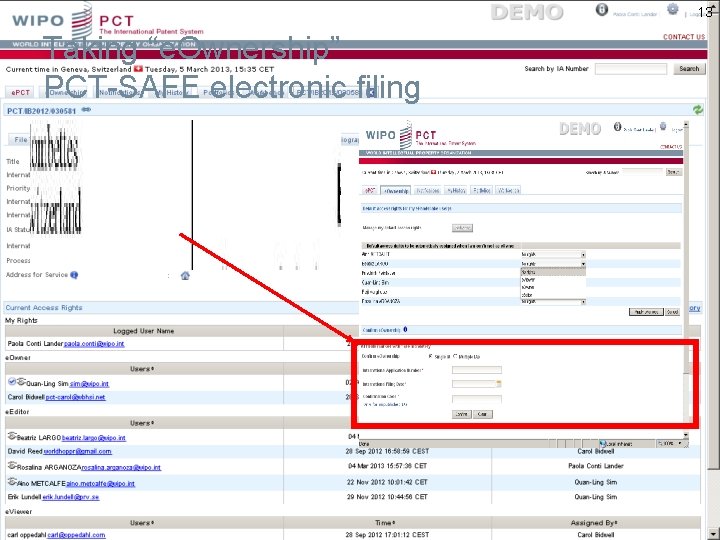This screenshot has height=540, width=720.
Task: Choose third option in the open dropdown list
Action: 553,287
